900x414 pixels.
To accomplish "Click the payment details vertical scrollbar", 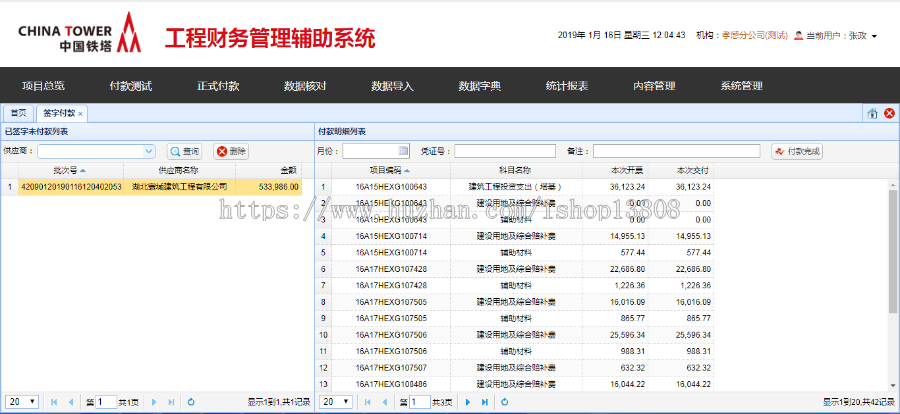I will point(894,251).
